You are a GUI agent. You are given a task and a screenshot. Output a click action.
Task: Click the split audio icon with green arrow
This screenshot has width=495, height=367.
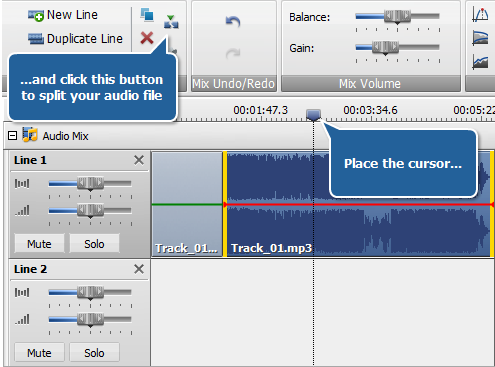pos(171,22)
